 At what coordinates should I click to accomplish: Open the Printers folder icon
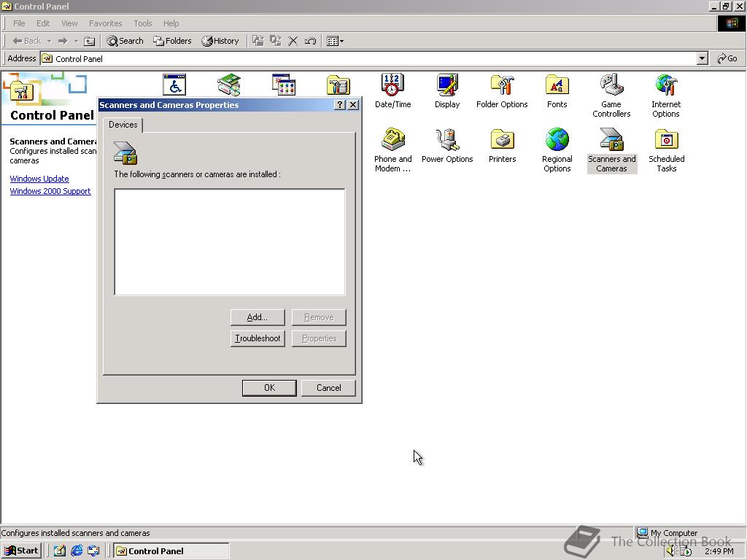pos(502,145)
